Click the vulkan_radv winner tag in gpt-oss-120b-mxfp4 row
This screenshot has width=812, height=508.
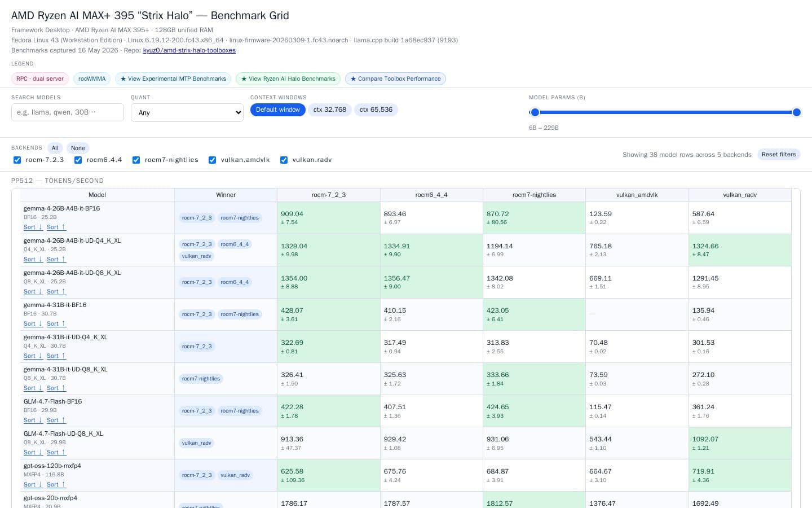click(235, 475)
